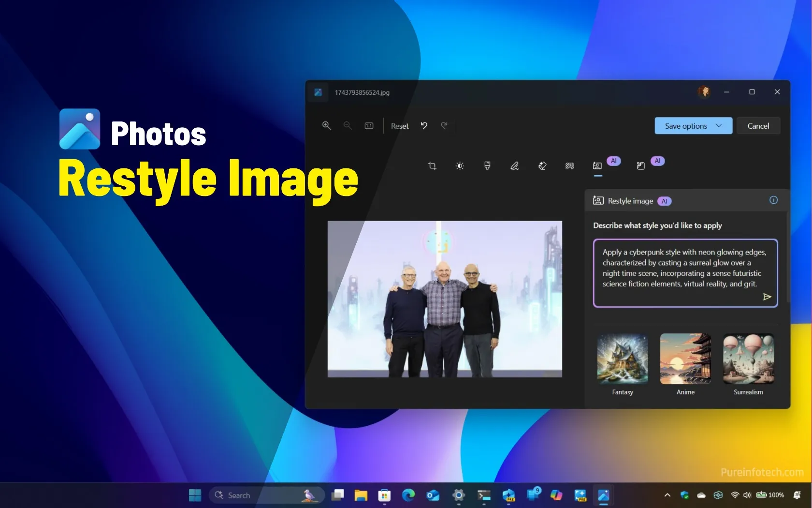This screenshot has width=812, height=508.
Task: Open the Filter brush tool
Action: point(487,166)
